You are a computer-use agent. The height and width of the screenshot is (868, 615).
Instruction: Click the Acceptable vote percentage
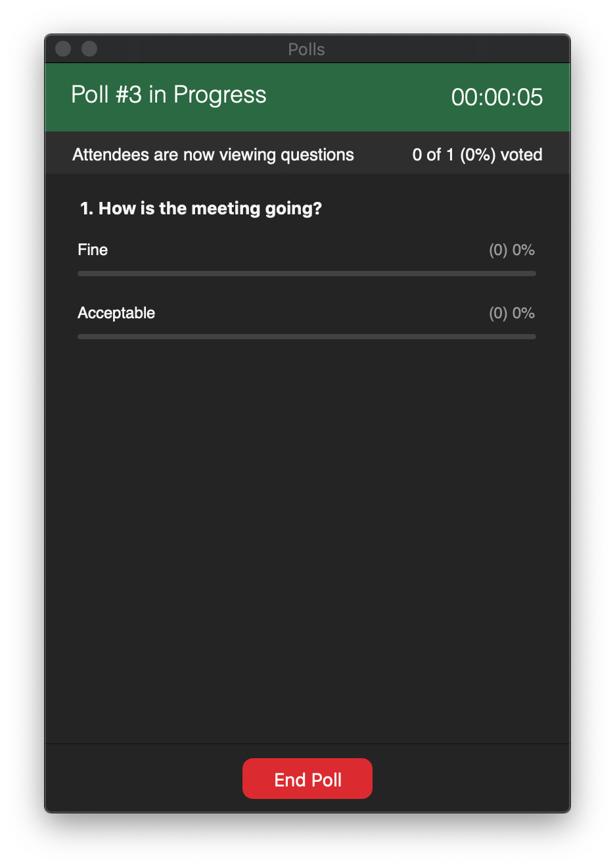click(512, 313)
